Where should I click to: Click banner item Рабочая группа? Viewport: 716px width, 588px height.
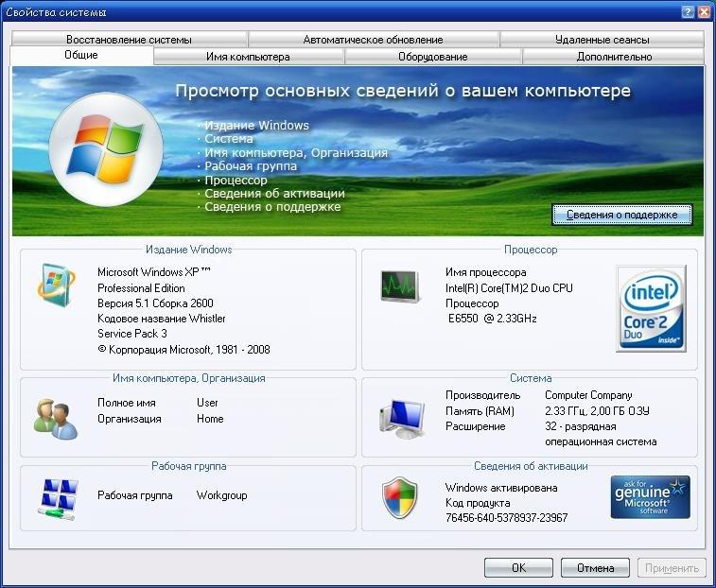coord(251,166)
